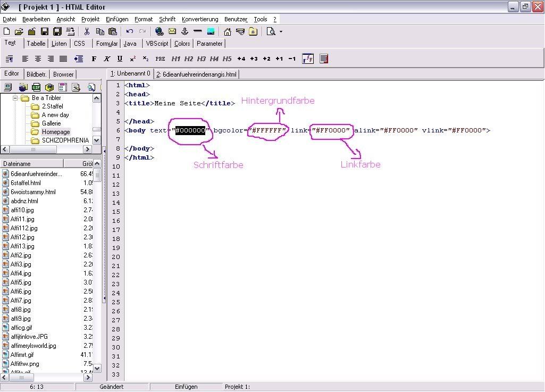Viewport: 545px width, 392px height.
Task: Select the 2.Staffel folder in tree
Action: [53, 106]
